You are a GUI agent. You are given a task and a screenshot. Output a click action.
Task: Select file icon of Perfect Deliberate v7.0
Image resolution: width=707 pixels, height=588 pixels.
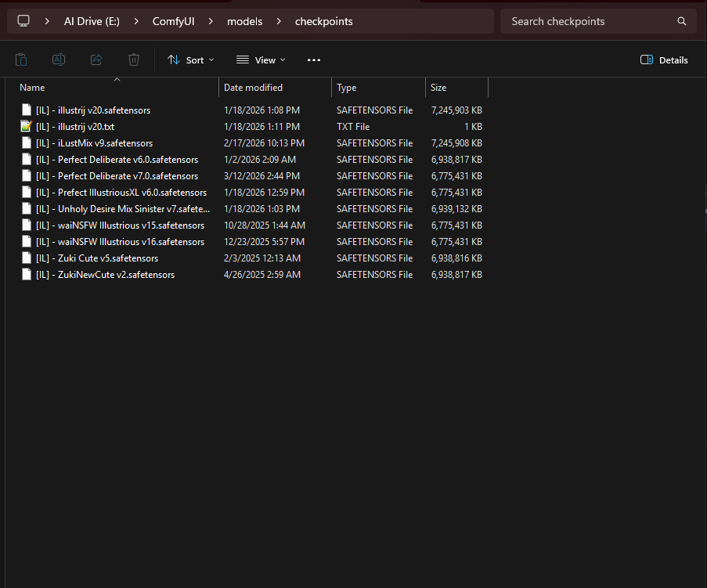pyautogui.click(x=27, y=176)
